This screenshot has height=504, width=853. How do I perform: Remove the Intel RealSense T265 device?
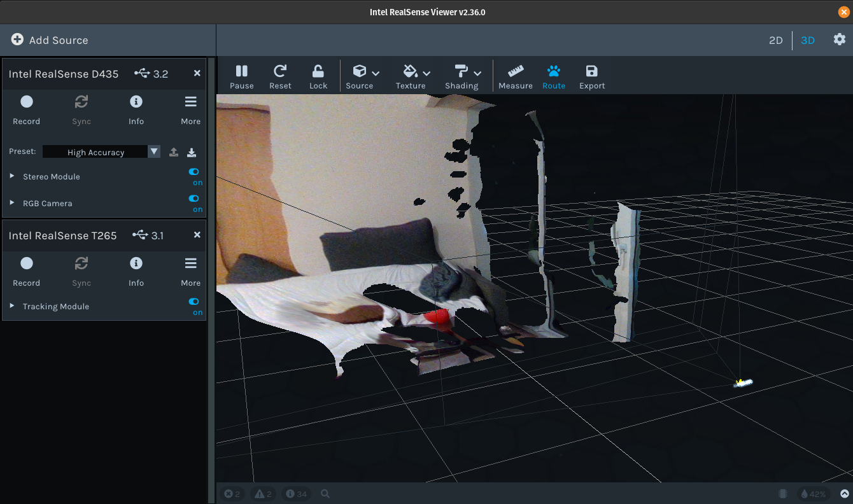[x=197, y=235]
